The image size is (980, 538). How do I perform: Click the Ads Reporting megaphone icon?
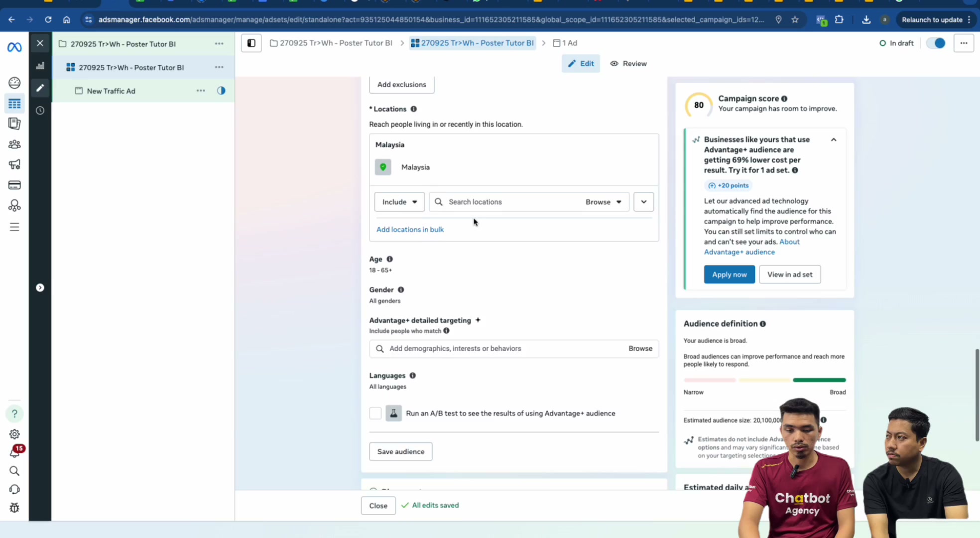(x=14, y=164)
